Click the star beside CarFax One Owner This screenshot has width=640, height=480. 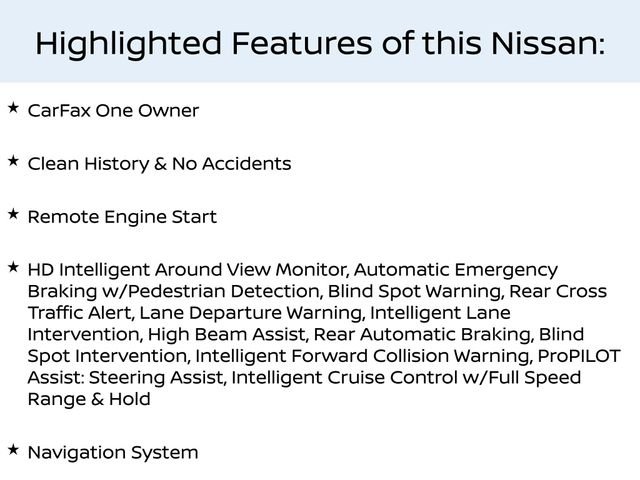pyautogui.click(x=13, y=107)
